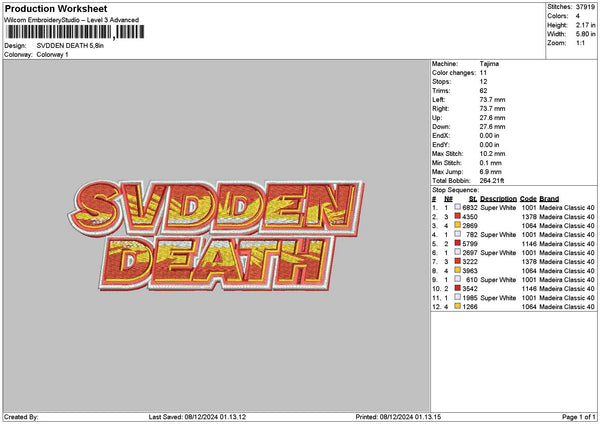The height and width of the screenshot is (424, 600).
Task: Select the yellow swatch with 2869 stitches
Action: click(457, 226)
